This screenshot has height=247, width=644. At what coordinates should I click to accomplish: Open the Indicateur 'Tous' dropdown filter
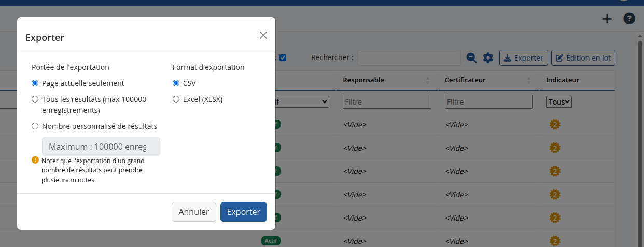tap(559, 102)
